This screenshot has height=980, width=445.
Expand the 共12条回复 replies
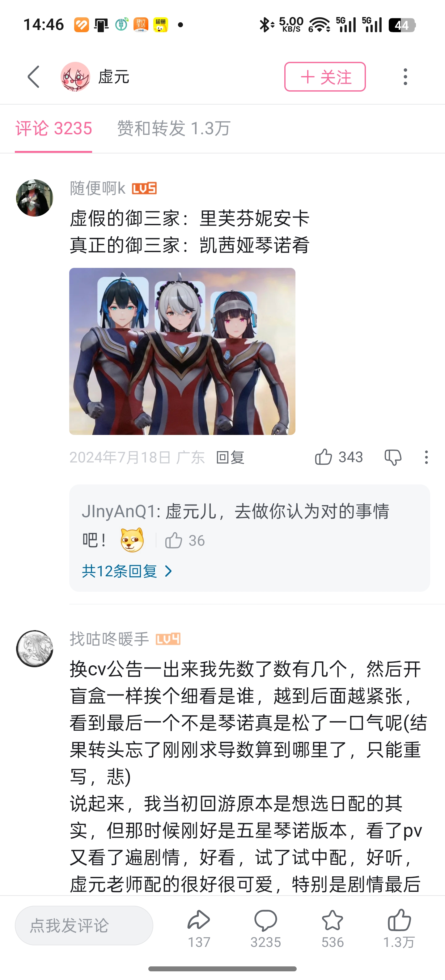[127, 571]
